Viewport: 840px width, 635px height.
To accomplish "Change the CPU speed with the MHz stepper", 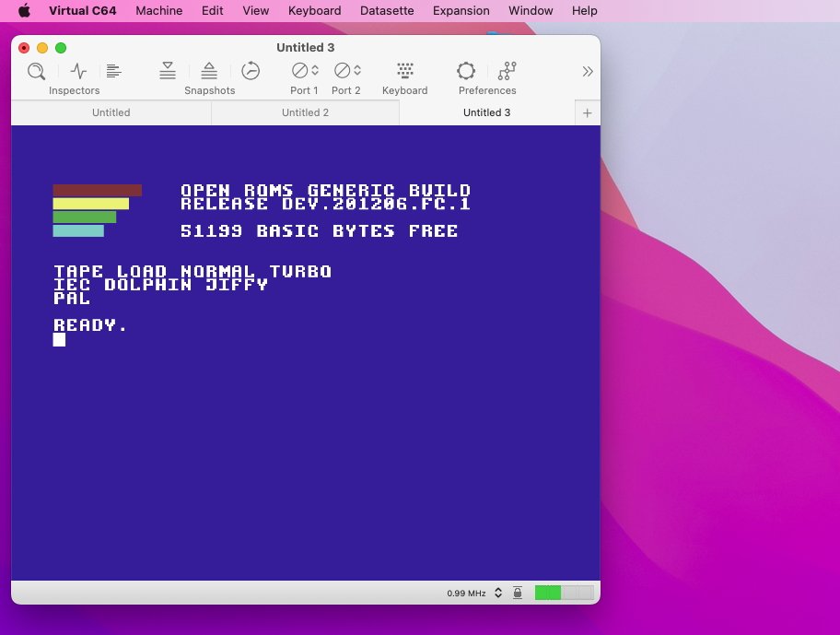I will click(498, 593).
